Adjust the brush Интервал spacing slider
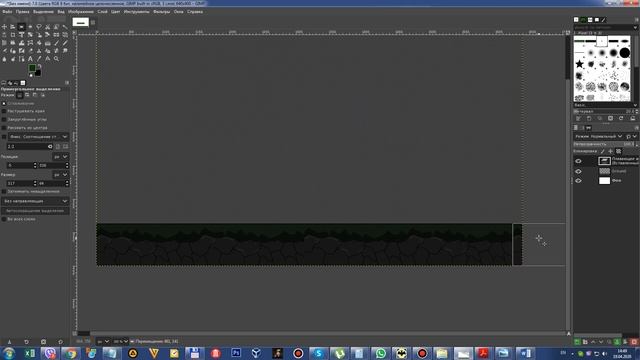Screen dimensions: 640x360 [x=605, y=111]
